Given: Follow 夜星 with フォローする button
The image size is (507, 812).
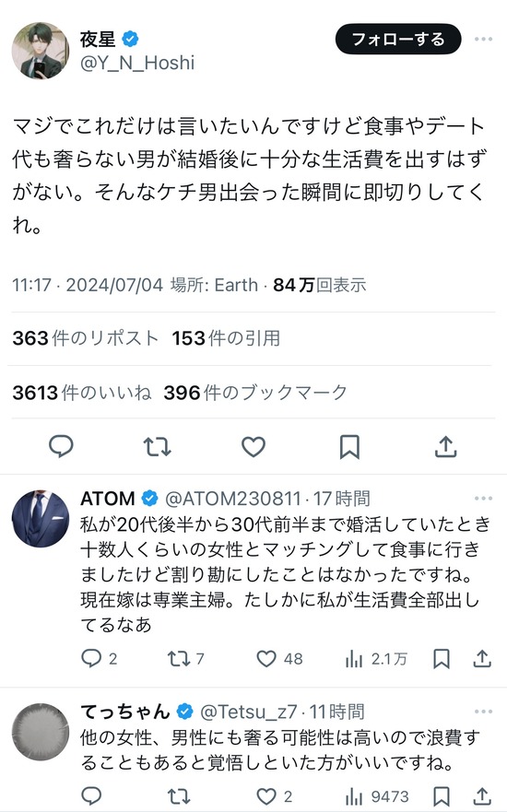Looking at the screenshot, I should pyautogui.click(x=398, y=39).
